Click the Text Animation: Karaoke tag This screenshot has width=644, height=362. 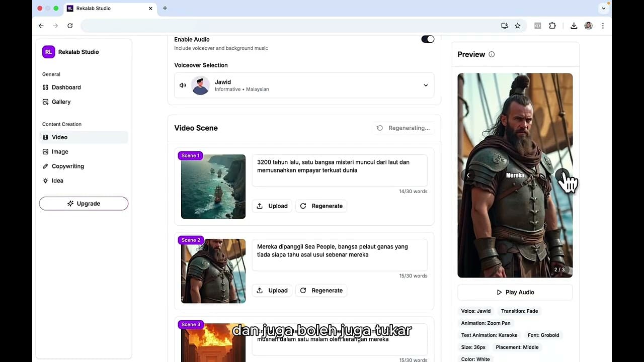pyautogui.click(x=489, y=335)
